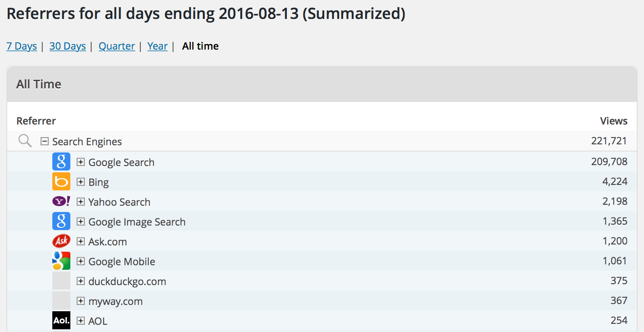
Task: Expand the duckduckgo.com referrer details
Action: (80, 281)
